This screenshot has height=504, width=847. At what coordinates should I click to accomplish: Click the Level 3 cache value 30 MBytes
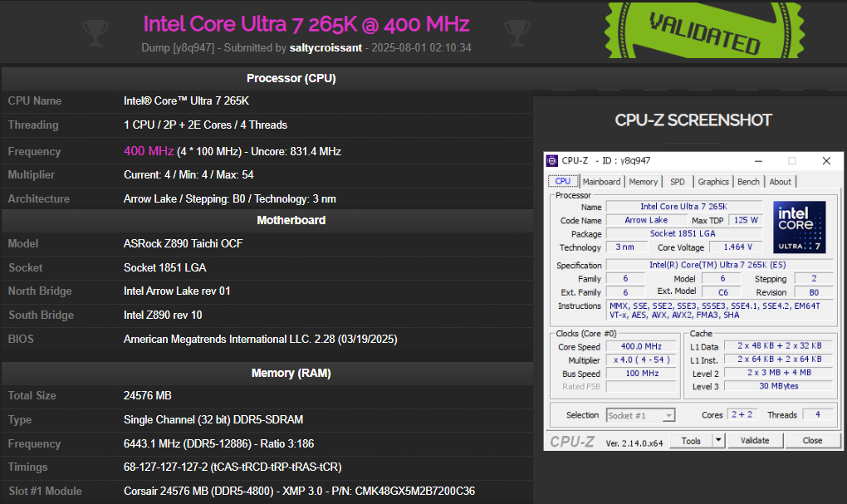pos(778,386)
